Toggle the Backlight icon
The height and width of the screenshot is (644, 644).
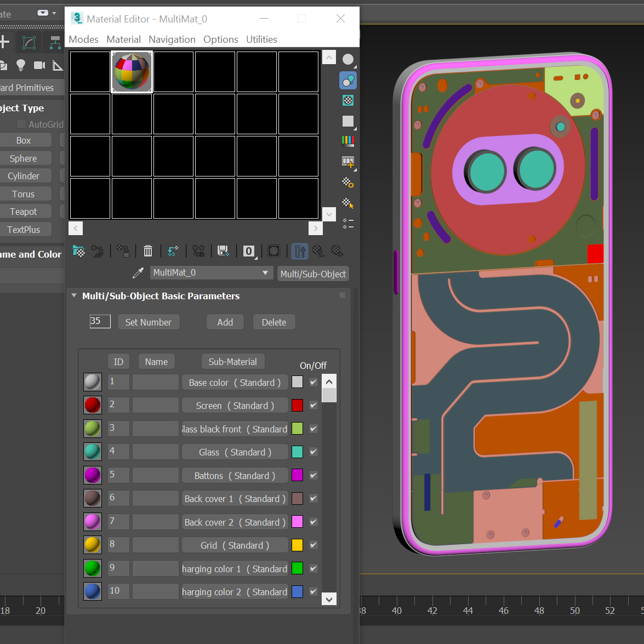click(x=348, y=80)
